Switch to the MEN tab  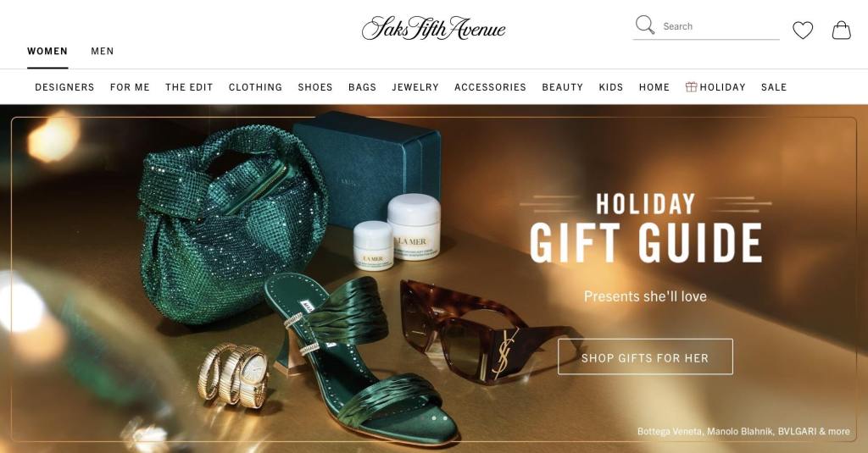click(103, 51)
